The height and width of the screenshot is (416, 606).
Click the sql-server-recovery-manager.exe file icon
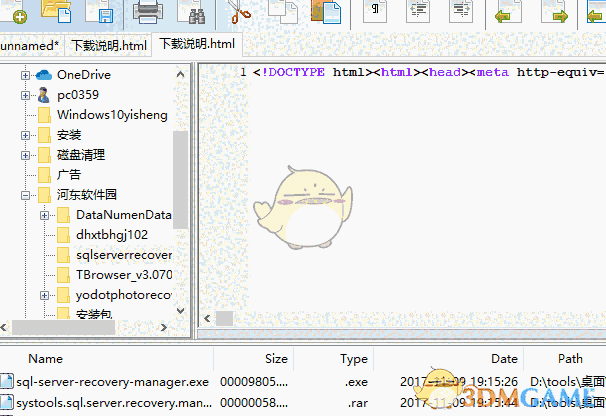click(7, 382)
